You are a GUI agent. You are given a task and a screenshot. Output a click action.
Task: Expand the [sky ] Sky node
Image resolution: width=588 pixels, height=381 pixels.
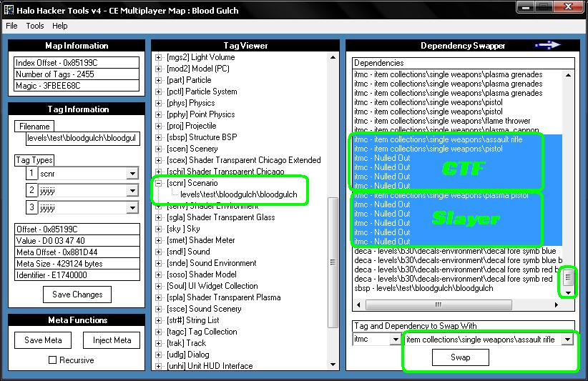click(x=159, y=229)
